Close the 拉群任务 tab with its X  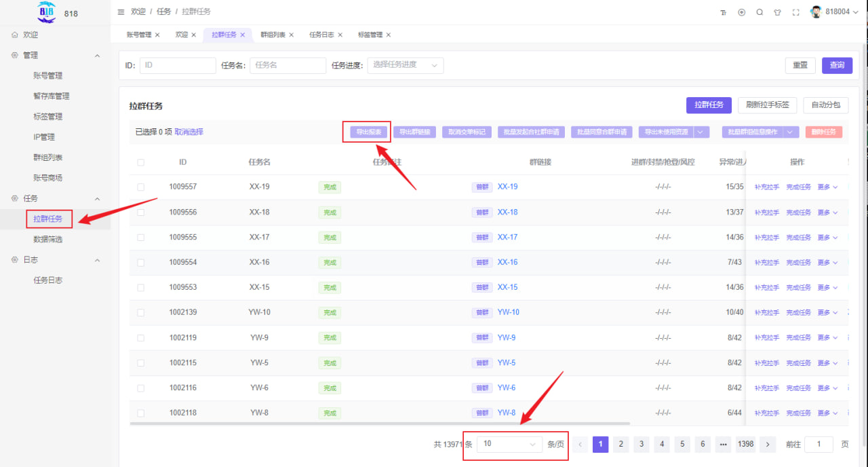(x=242, y=35)
